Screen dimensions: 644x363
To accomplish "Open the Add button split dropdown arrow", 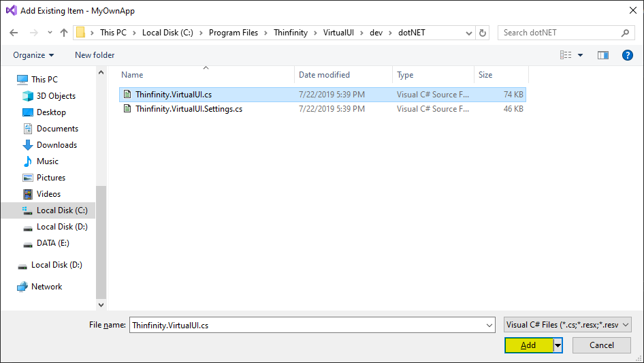I will click(x=558, y=345).
